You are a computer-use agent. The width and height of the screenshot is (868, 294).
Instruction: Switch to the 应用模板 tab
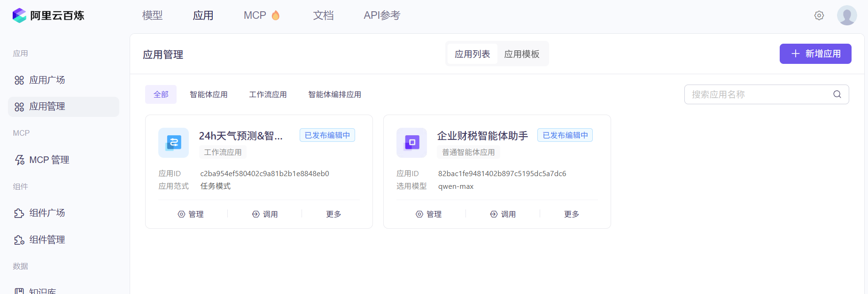tap(522, 54)
